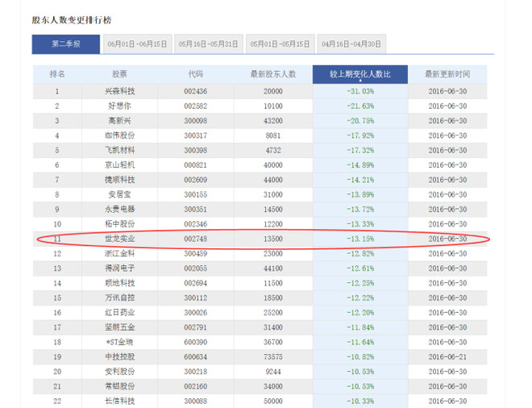Open the 05月16日-05月31日 tab
Image resolution: width=532 pixels, height=408 pixels.
208,44
